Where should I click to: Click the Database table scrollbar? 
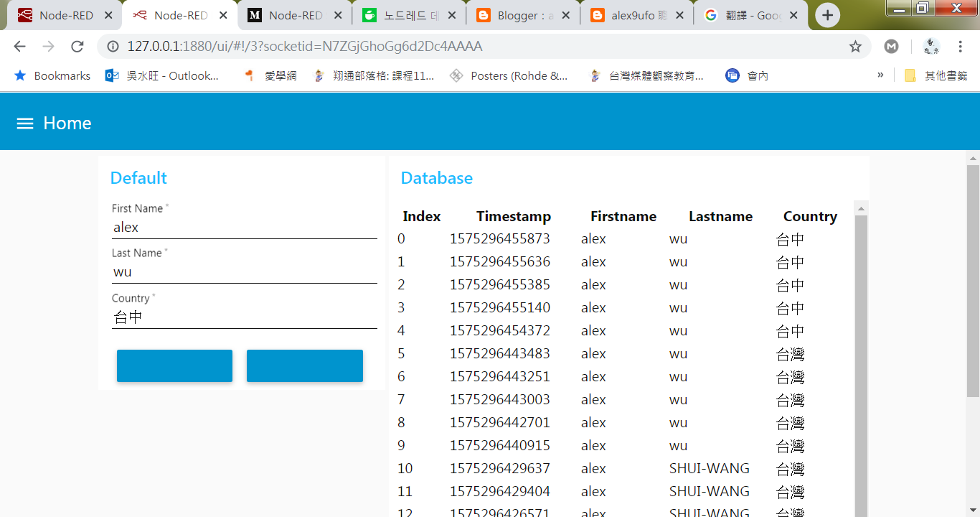tap(860, 323)
